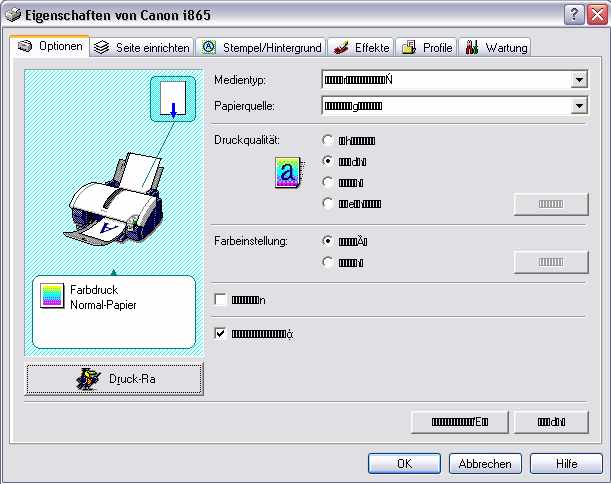Close the Eigenschaften von Canon i865 dialog

pos(598,16)
